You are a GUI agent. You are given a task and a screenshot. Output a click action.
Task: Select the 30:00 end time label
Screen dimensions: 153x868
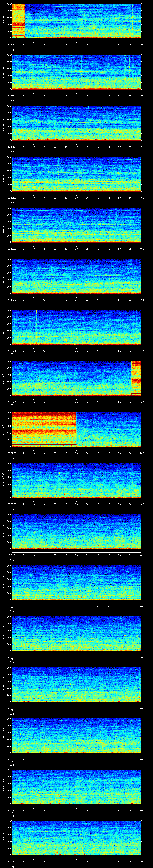141,810
